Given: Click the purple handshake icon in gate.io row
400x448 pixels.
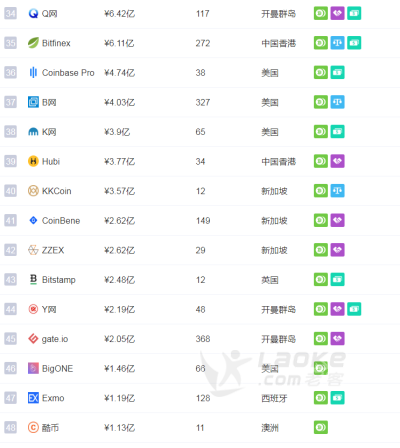Looking at the screenshot, I should point(337,338).
